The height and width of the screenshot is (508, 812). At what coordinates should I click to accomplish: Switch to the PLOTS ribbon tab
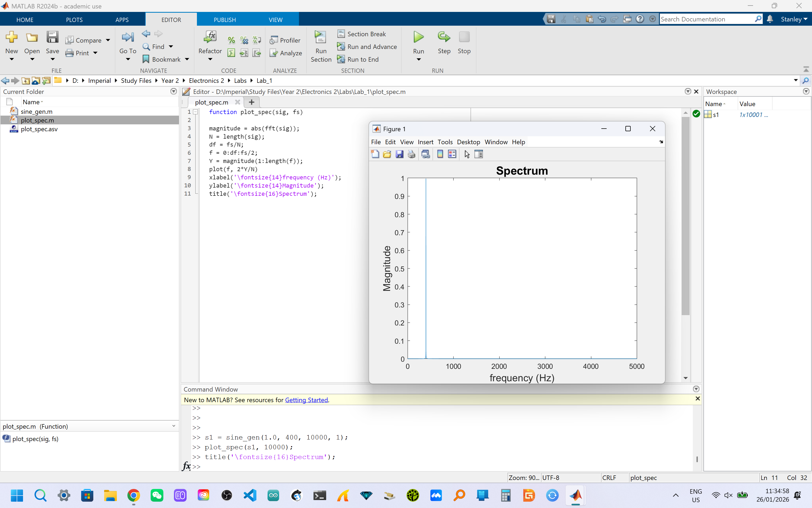(x=74, y=20)
